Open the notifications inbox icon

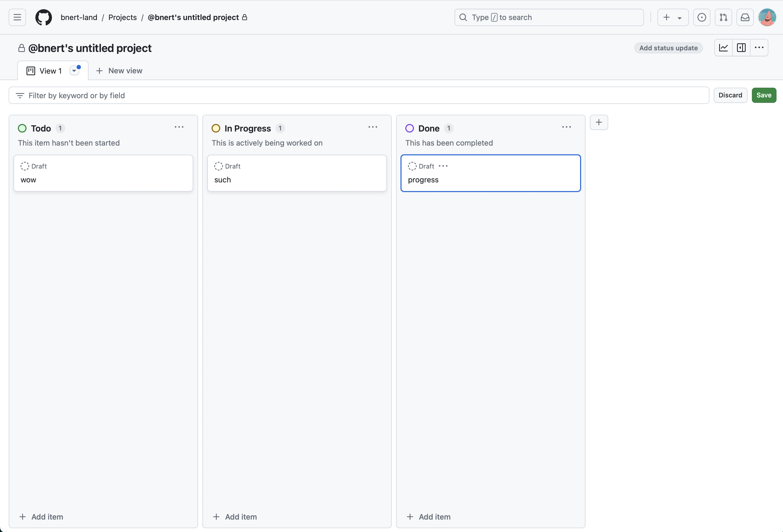pyautogui.click(x=745, y=17)
